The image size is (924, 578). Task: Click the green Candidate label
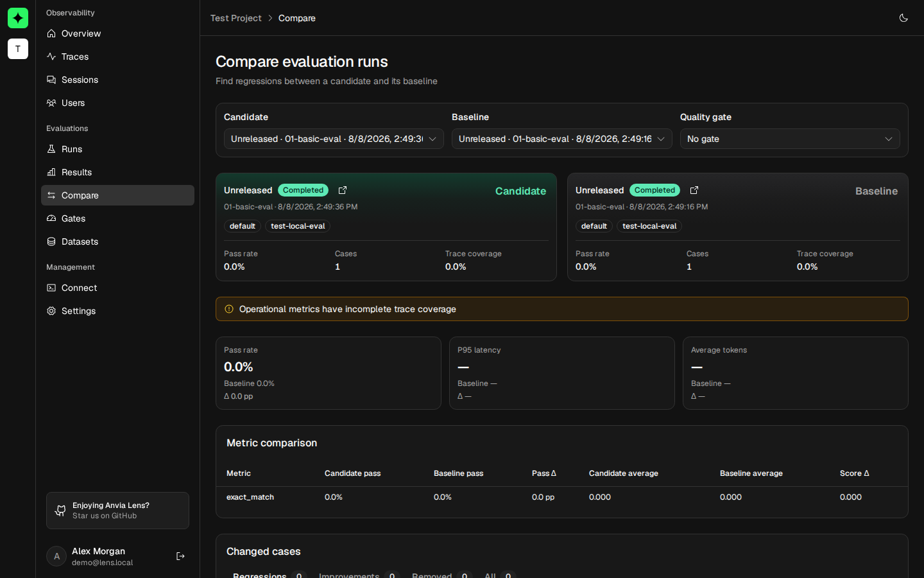(520, 191)
